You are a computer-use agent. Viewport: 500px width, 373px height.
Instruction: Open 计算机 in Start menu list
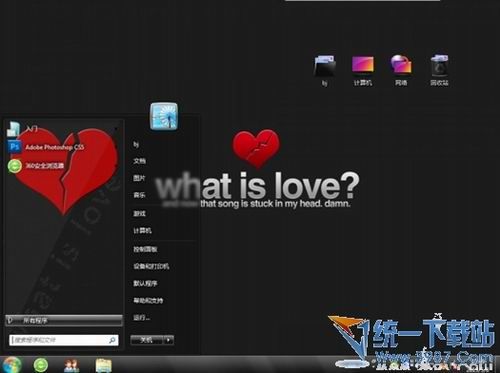tap(142, 230)
